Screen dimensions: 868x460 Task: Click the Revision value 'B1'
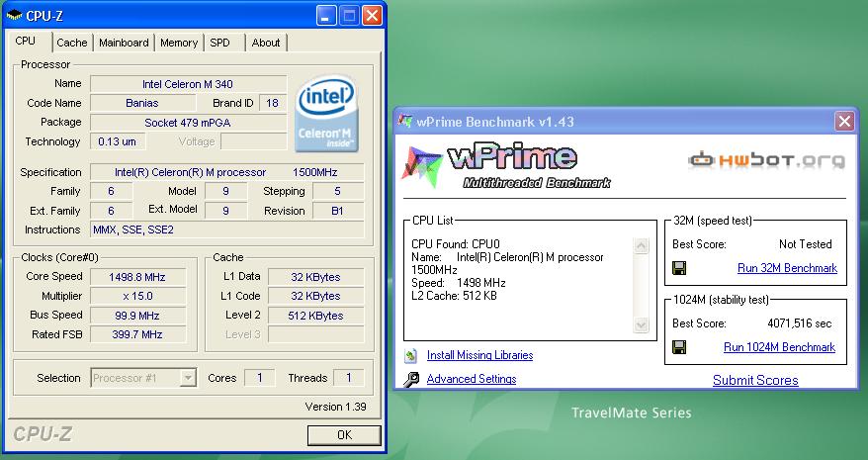338,211
